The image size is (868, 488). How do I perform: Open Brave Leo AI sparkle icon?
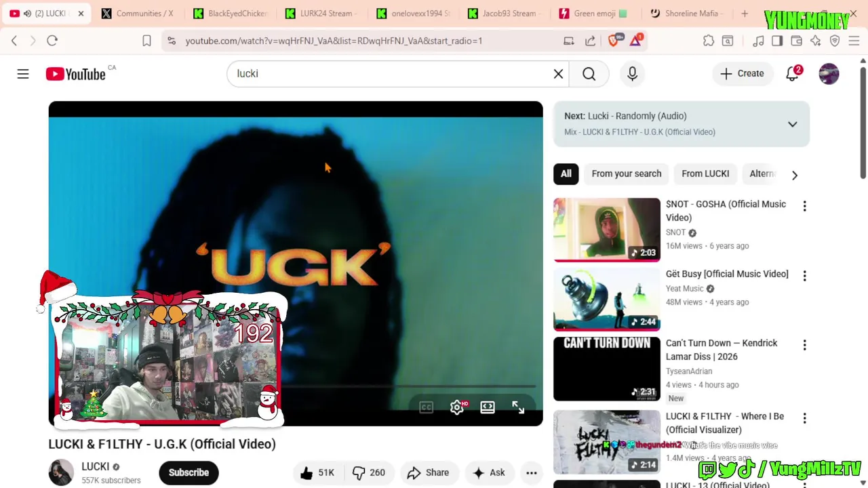click(x=815, y=41)
